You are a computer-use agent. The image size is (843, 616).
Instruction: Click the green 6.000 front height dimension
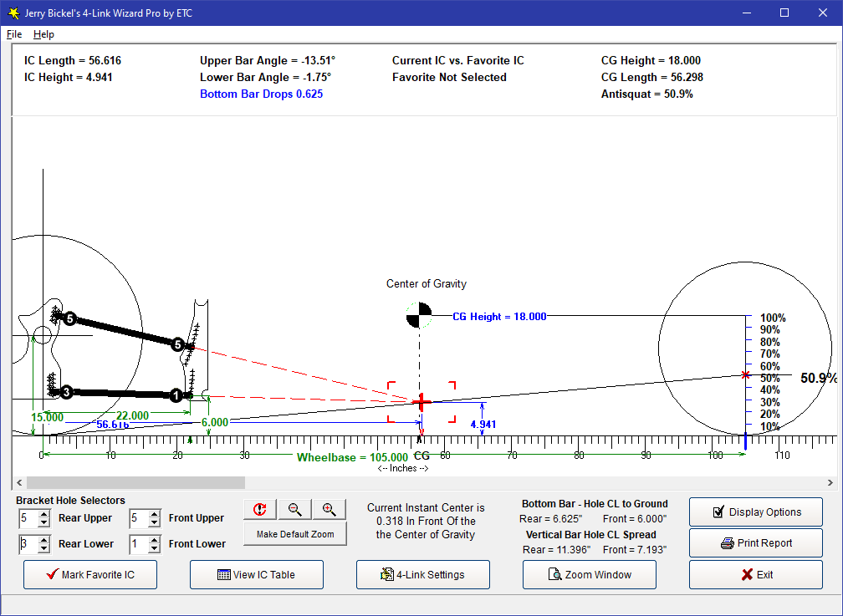[x=215, y=422]
